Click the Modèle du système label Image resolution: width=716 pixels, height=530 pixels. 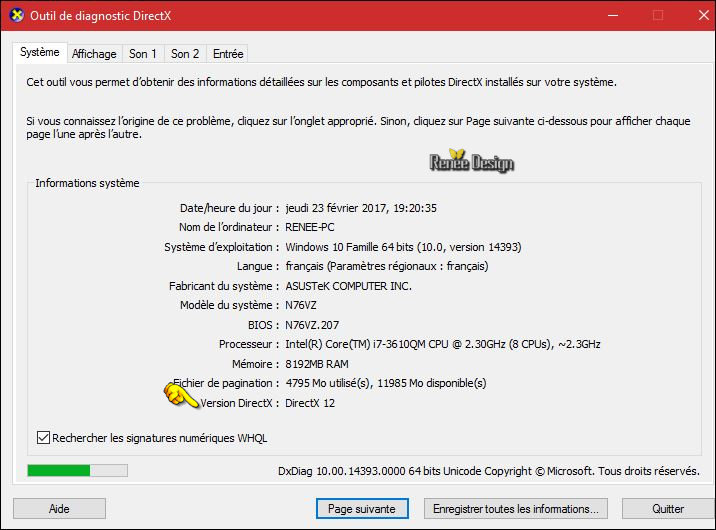pos(229,305)
